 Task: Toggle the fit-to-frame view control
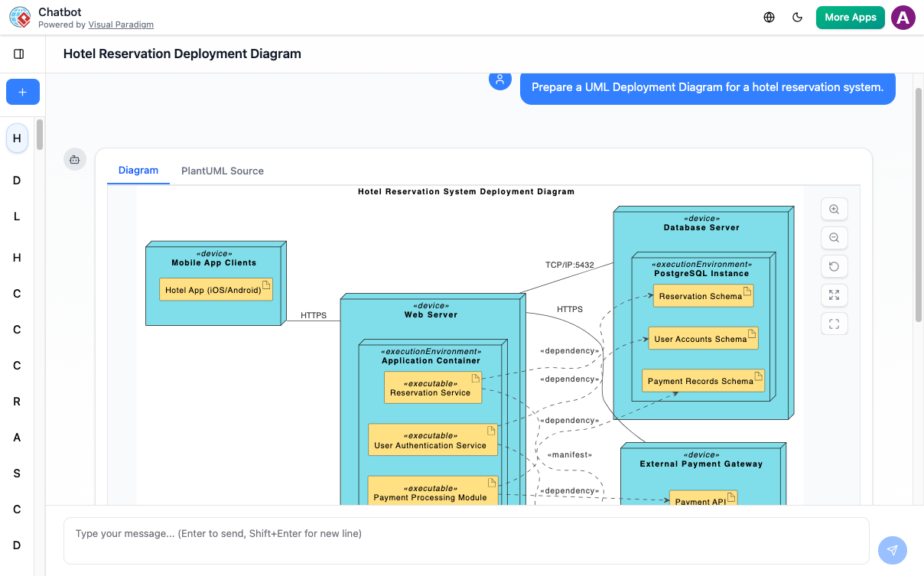click(835, 323)
